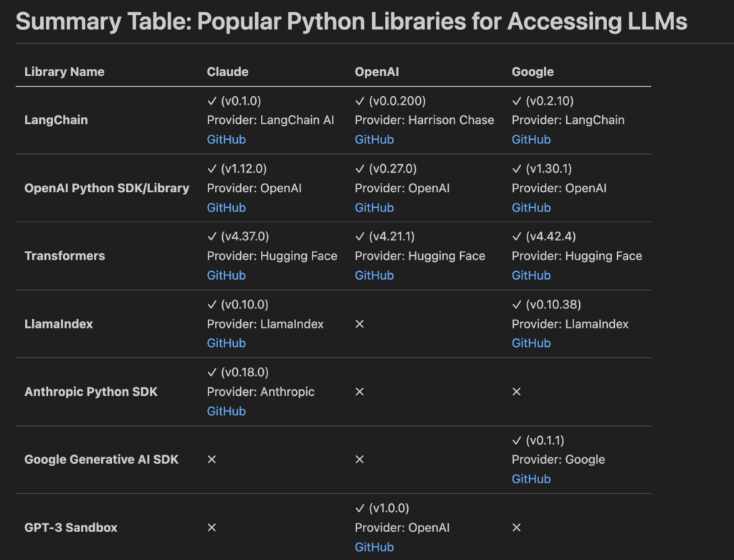Viewport: 734px width, 560px height.
Task: Click the version text '(v0.10.0)'
Action: coord(244,304)
